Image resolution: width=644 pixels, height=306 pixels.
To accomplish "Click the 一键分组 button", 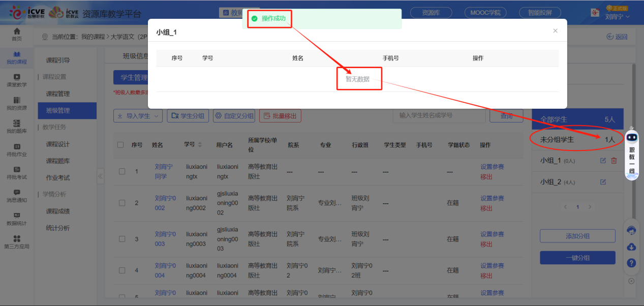I will pyautogui.click(x=577, y=258).
